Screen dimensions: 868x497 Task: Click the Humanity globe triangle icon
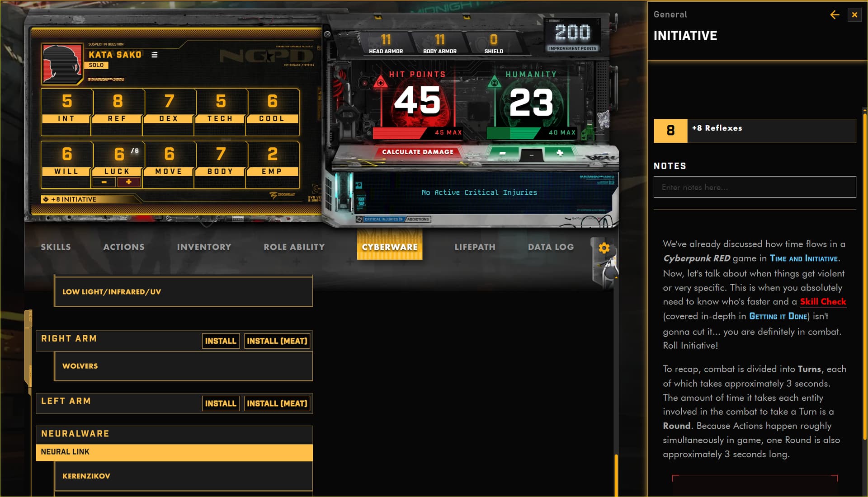[x=495, y=83]
